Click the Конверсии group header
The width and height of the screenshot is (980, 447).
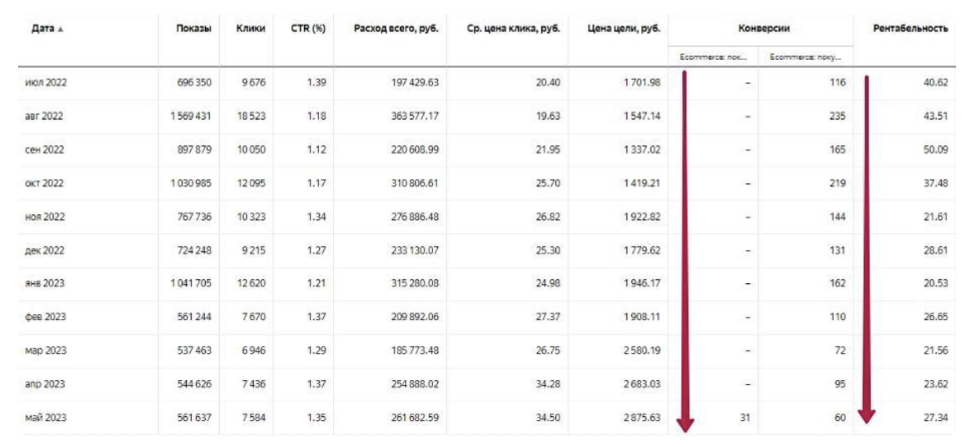[764, 28]
